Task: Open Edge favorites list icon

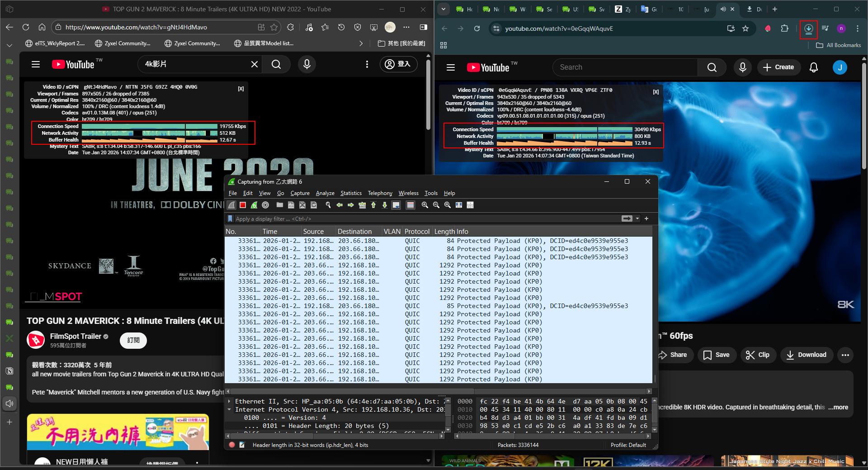Action: point(325,27)
